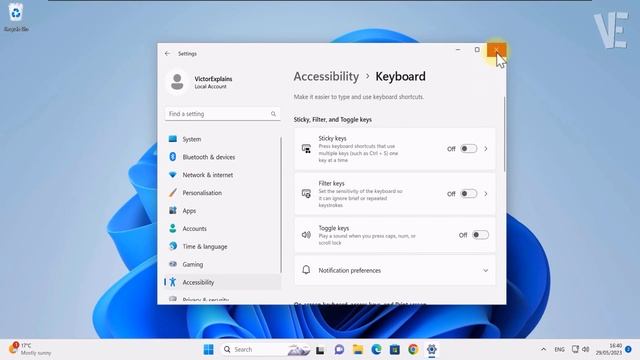Click the Sticky keys keyboard icon
This screenshot has width=640, height=360.
(306, 149)
